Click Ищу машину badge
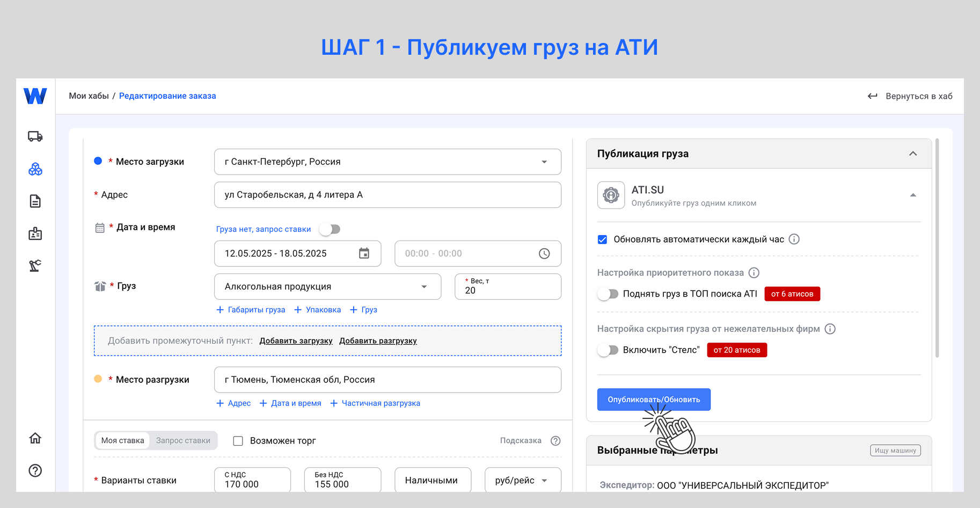 click(895, 451)
